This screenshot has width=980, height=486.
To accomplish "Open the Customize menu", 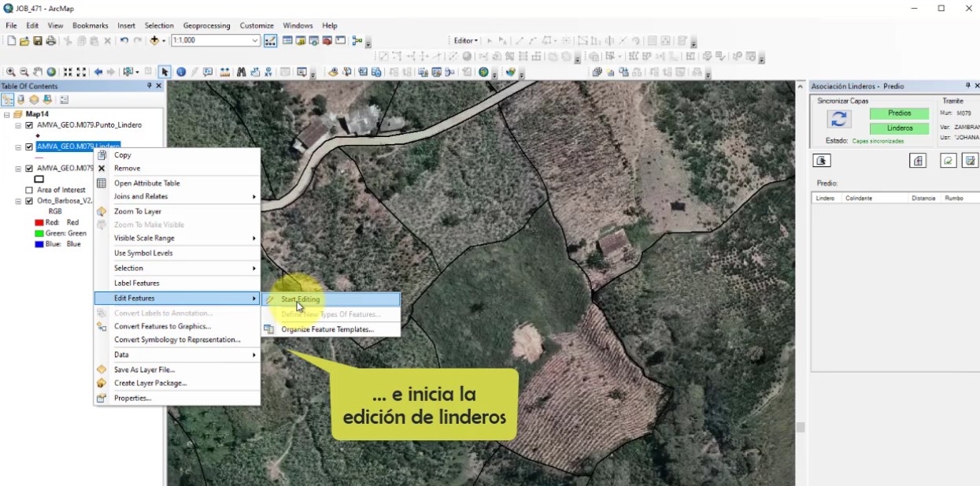I will [257, 26].
